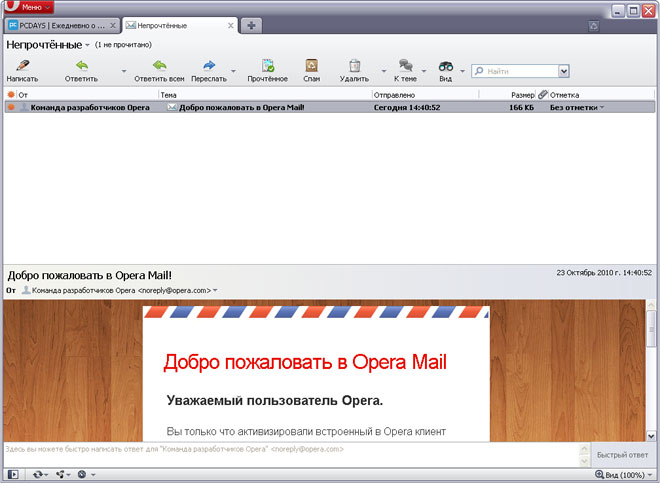Click the Ответить reply icon
660x483 pixels.
[x=82, y=65]
